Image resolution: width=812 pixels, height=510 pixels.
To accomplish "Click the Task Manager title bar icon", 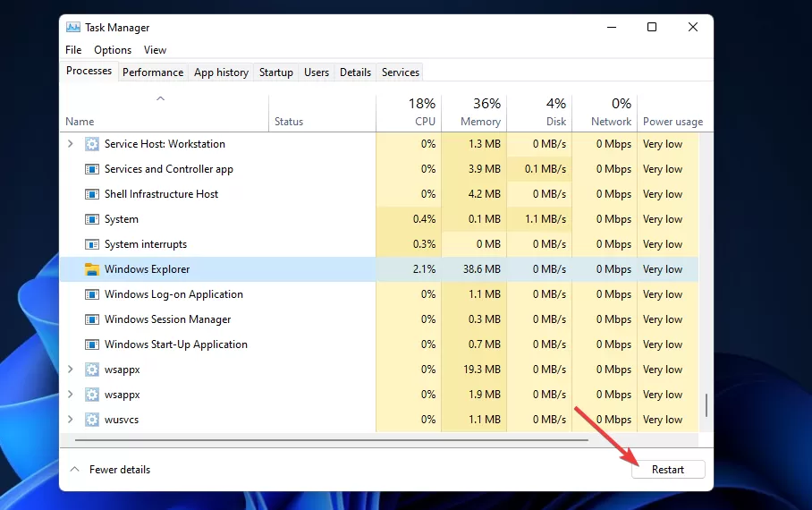I will coord(73,27).
